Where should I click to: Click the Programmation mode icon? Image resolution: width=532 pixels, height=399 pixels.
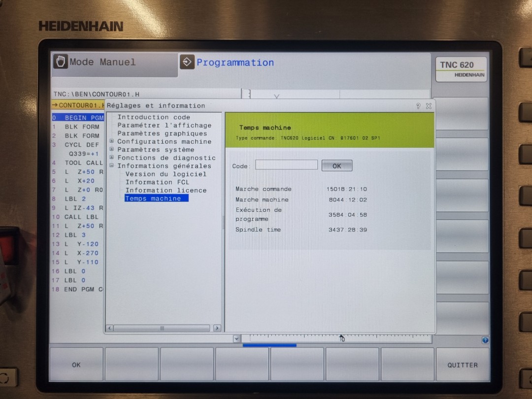pyautogui.click(x=187, y=63)
